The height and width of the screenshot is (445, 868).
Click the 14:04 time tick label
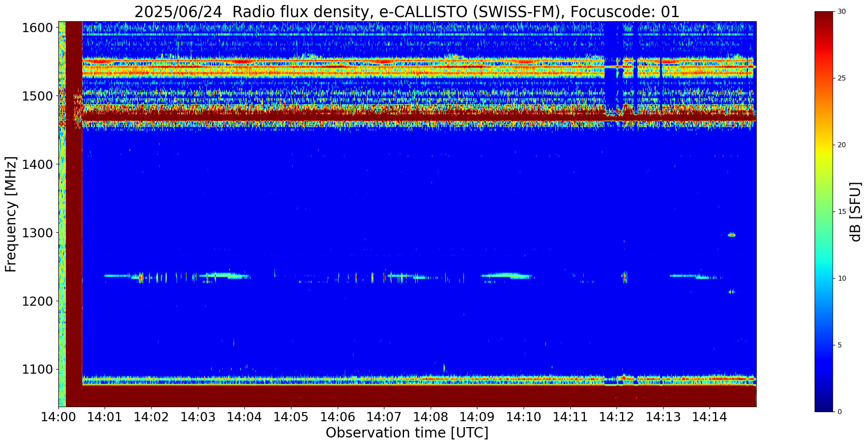[x=244, y=417]
